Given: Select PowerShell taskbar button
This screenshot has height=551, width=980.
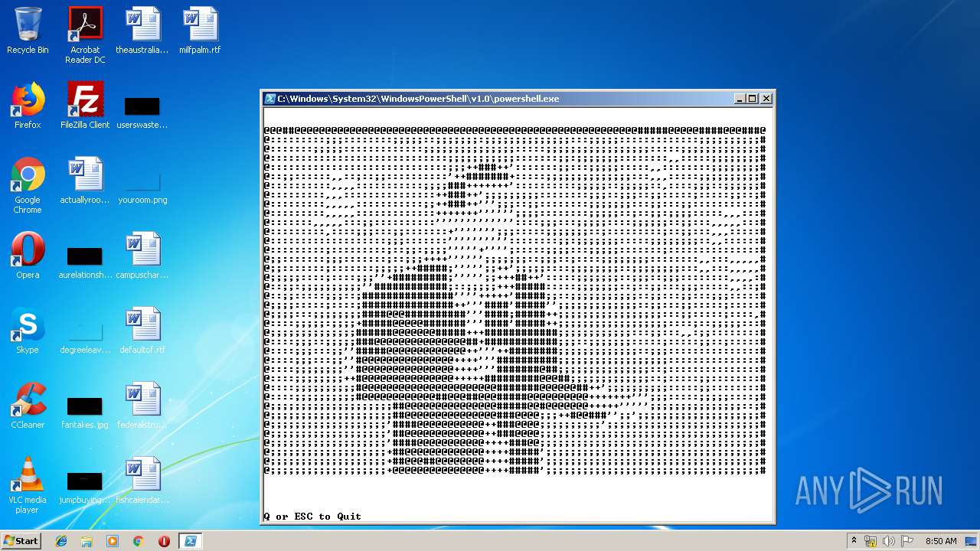Looking at the screenshot, I should (190, 541).
